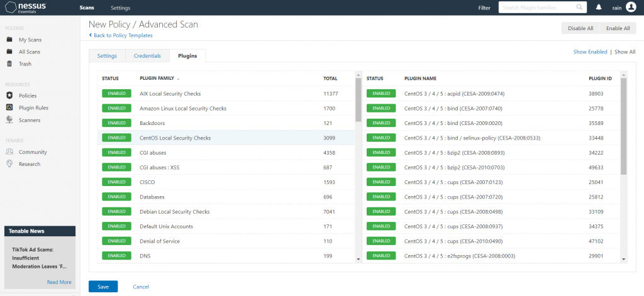Open Read More in Tenable News
Image resolution: width=644 pixels, height=296 pixels.
(59, 282)
